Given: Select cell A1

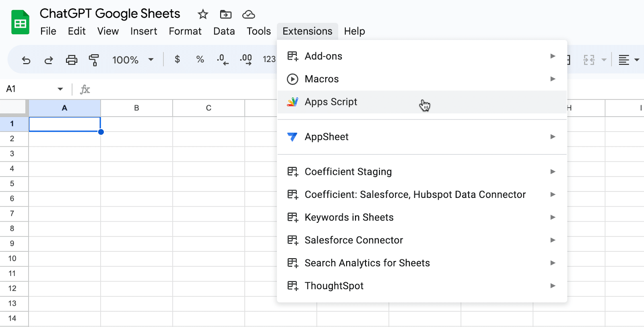Looking at the screenshot, I should (x=65, y=124).
